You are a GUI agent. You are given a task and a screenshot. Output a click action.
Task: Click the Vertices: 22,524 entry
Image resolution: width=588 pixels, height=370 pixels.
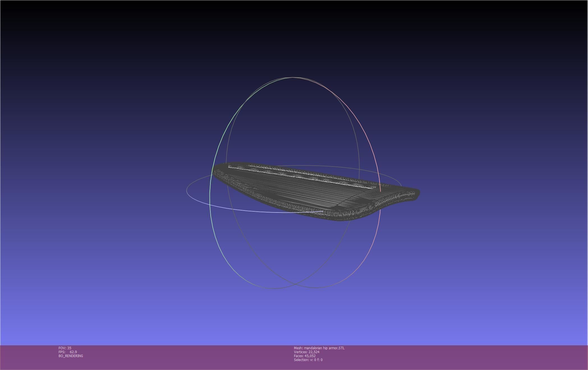[307, 352]
